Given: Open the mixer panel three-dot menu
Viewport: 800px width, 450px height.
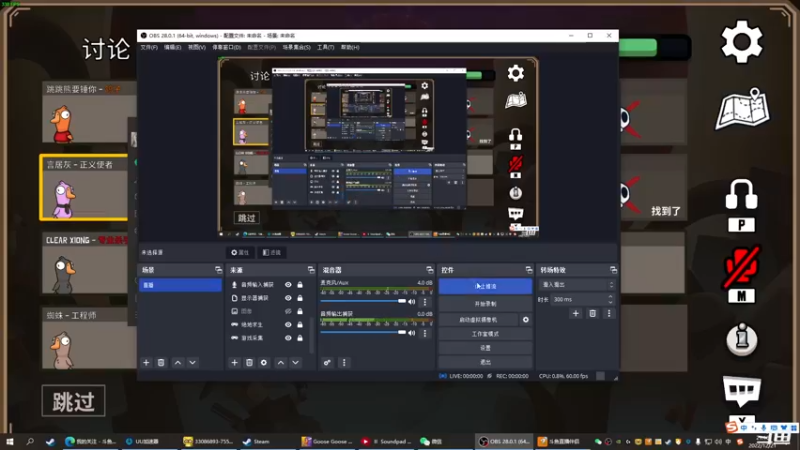Looking at the screenshot, I should [344, 363].
